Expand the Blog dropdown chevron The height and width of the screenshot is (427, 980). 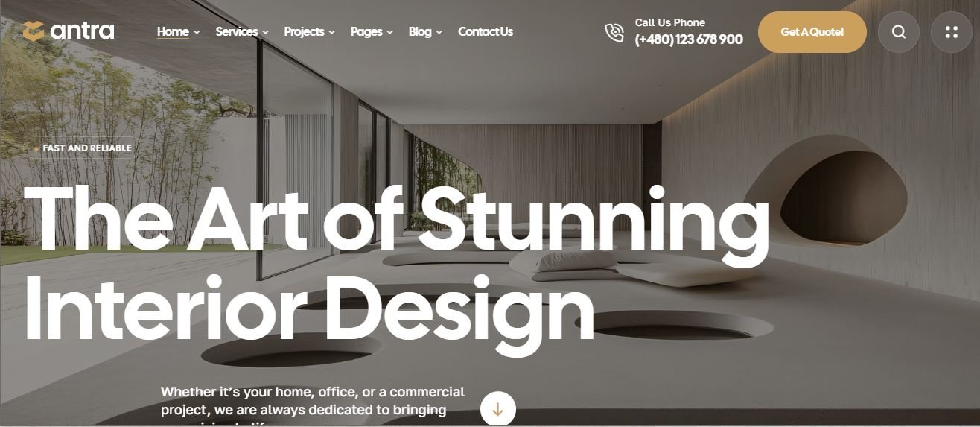439,32
